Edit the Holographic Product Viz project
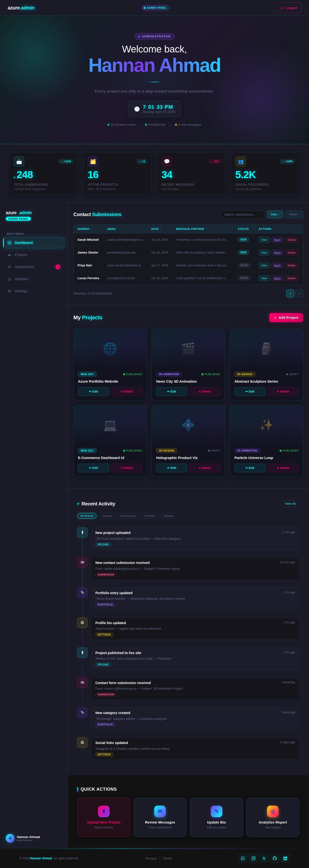 tap(172, 468)
